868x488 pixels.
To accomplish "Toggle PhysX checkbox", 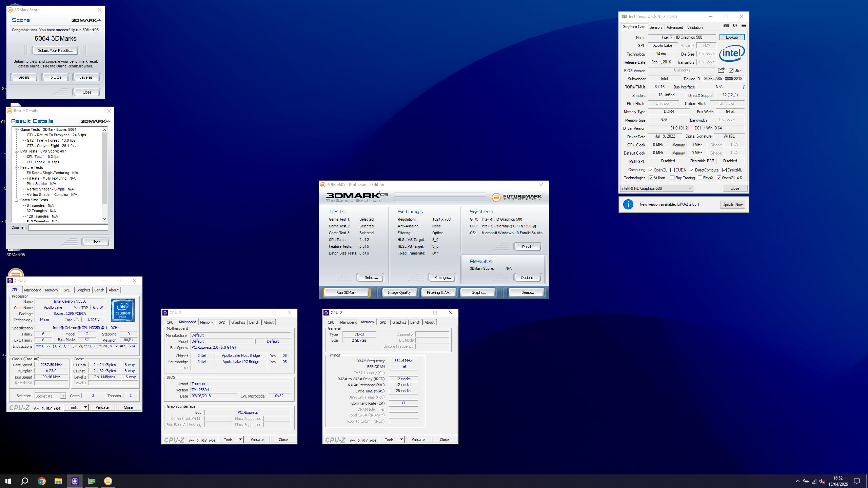I will tap(700, 178).
